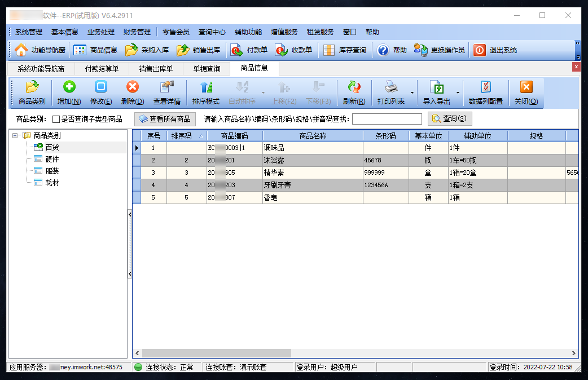Open the 打印列表 dropdown arrow

point(412,92)
